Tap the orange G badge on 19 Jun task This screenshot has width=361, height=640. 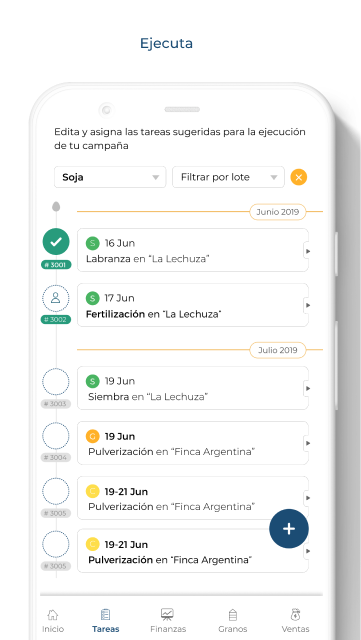point(93,436)
